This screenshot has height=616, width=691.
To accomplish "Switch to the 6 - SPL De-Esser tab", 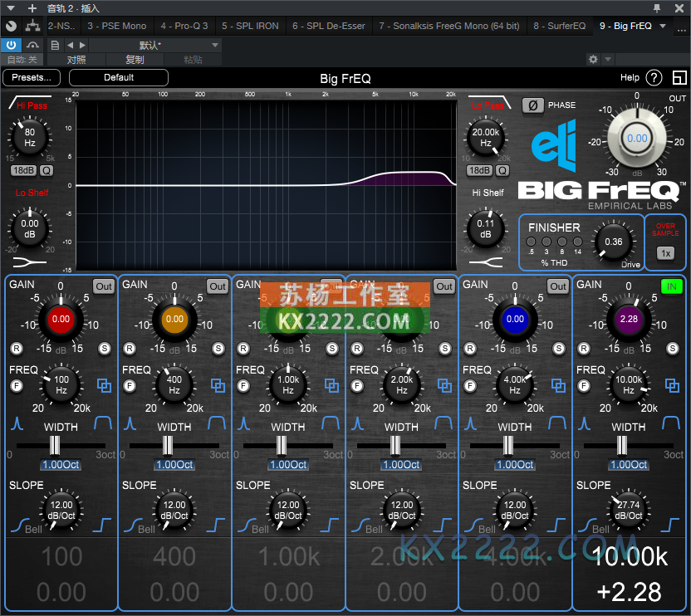I will (329, 26).
